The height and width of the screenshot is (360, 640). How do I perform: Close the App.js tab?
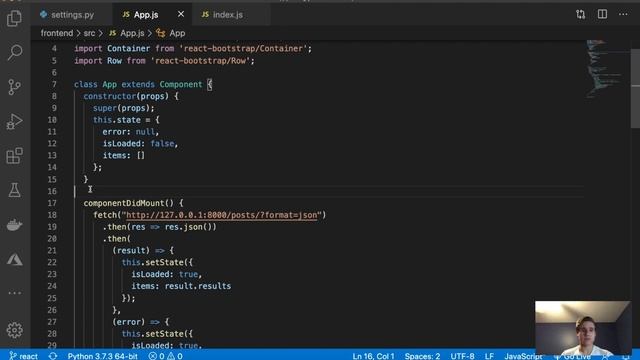click(x=181, y=14)
